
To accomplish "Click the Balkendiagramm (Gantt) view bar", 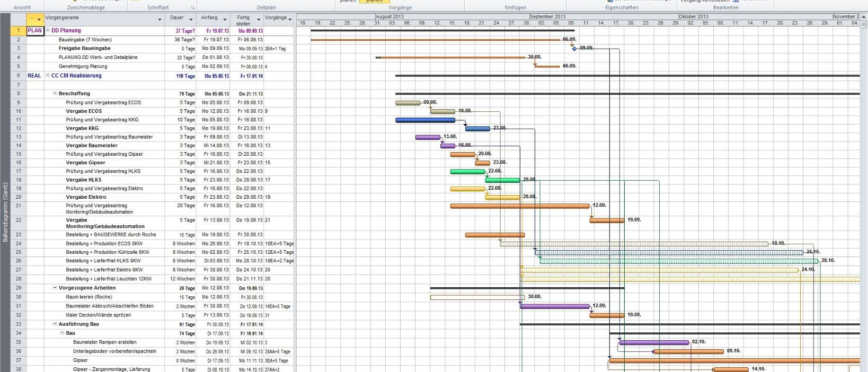I will pyautogui.click(x=5, y=212).
